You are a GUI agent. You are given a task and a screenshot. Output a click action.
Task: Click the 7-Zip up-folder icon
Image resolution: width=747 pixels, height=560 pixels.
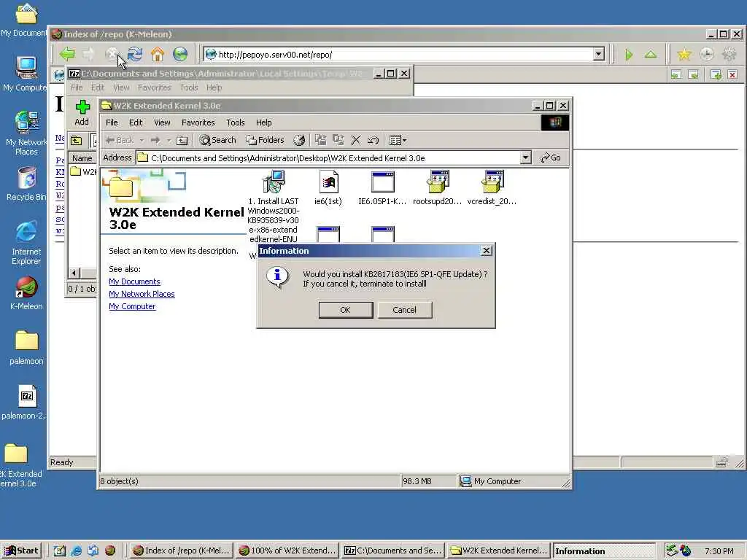point(76,141)
